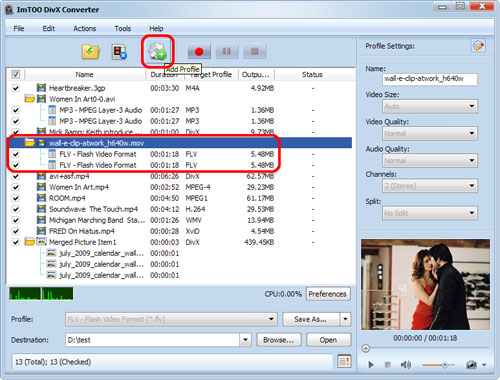The height and width of the screenshot is (380, 500).
Task: Click the Pause conversion toolbar button
Action: (x=227, y=52)
